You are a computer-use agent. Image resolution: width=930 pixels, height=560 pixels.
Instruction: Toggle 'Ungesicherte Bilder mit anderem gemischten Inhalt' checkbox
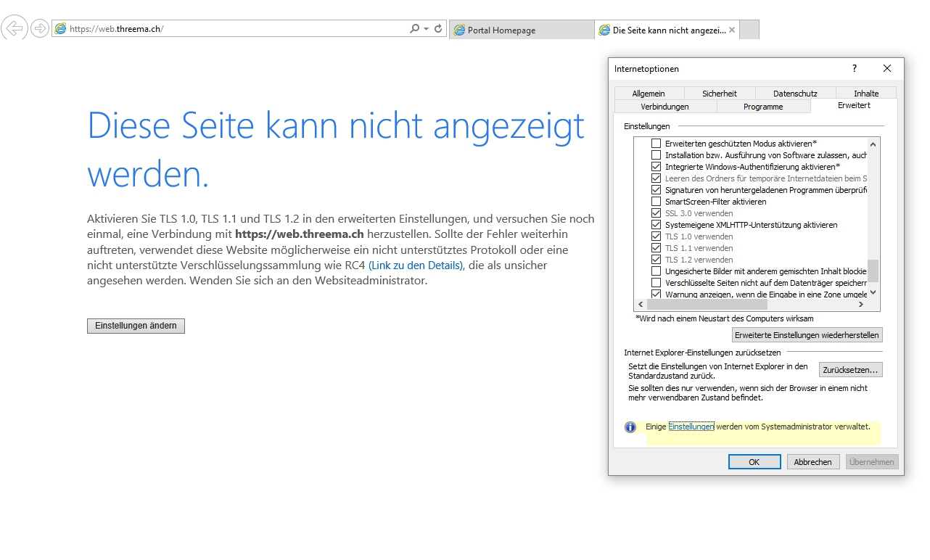coord(657,271)
